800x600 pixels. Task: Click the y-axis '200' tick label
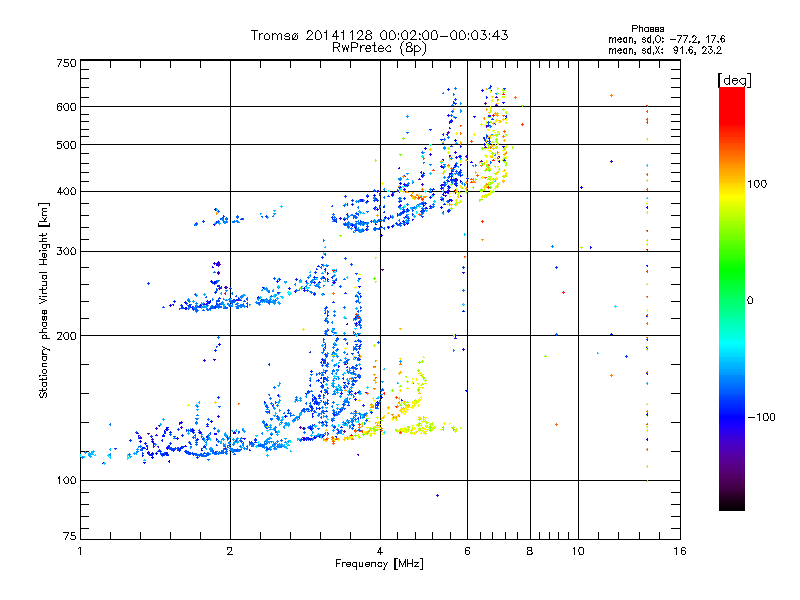coord(66,336)
